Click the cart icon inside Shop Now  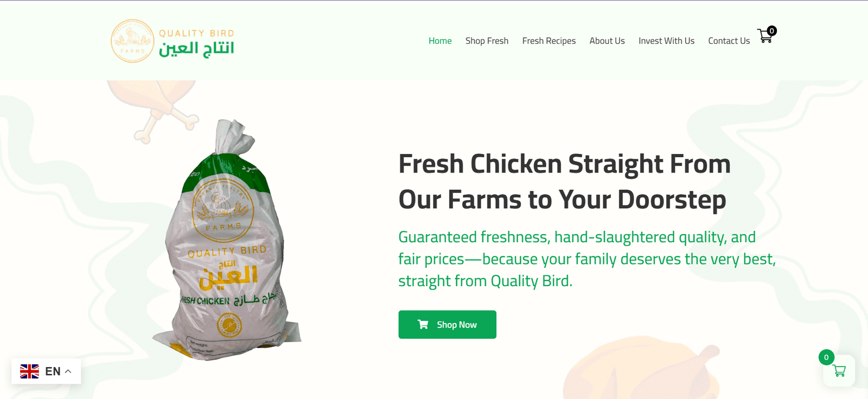tap(423, 324)
